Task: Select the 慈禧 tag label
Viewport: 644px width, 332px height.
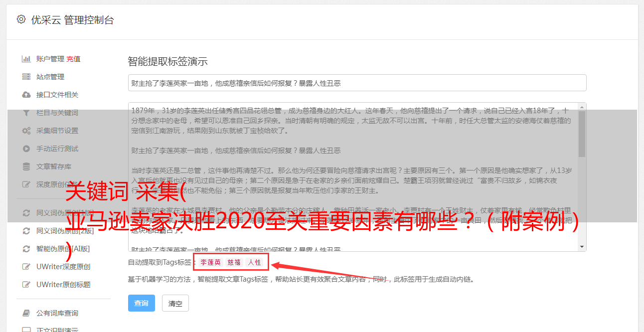Action: tap(234, 262)
